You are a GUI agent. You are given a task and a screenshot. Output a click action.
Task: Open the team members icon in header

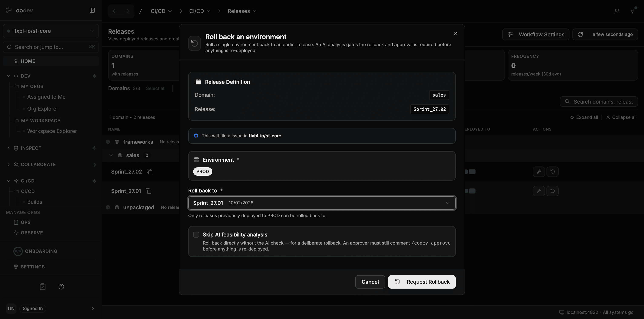click(617, 11)
